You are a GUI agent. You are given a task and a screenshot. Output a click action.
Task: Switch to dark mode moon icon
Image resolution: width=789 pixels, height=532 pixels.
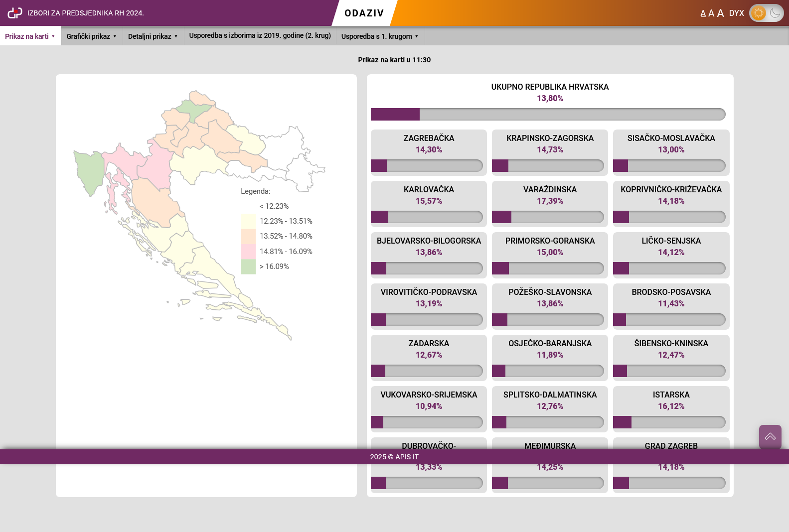pos(775,13)
